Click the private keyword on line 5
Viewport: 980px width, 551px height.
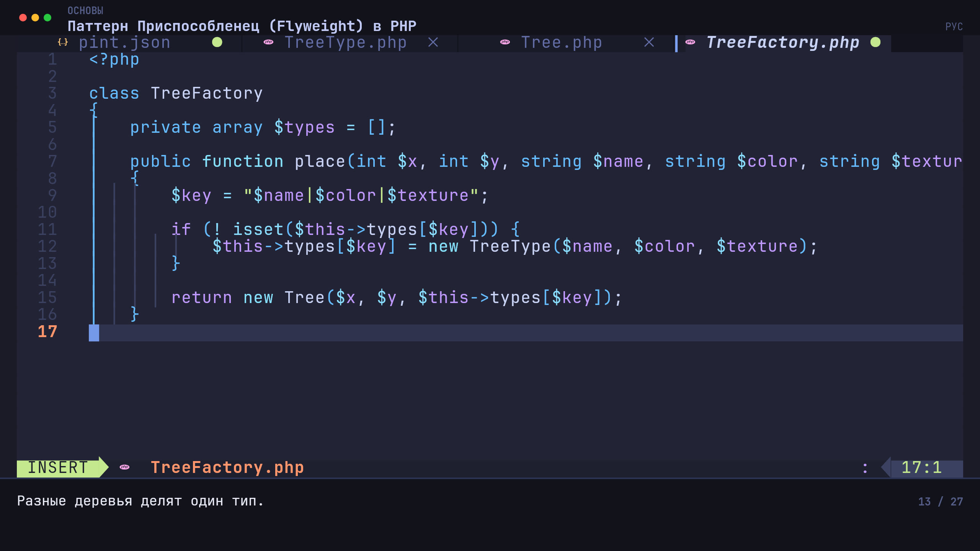[165, 128]
